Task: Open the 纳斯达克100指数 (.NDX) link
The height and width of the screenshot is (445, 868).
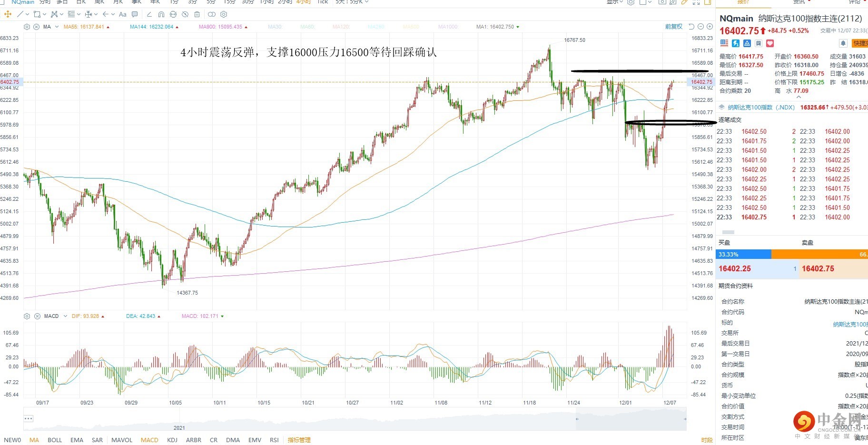Action: tap(761, 108)
